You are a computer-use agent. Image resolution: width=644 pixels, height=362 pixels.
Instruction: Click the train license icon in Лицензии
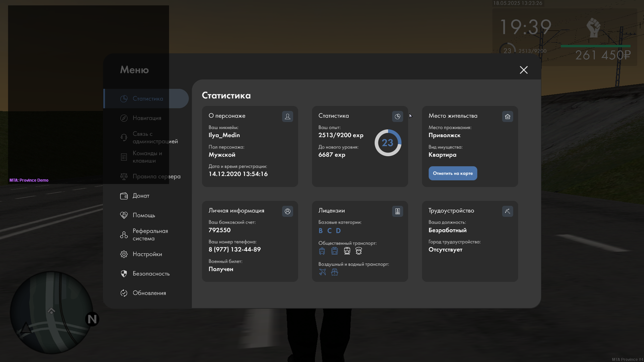[x=347, y=251]
